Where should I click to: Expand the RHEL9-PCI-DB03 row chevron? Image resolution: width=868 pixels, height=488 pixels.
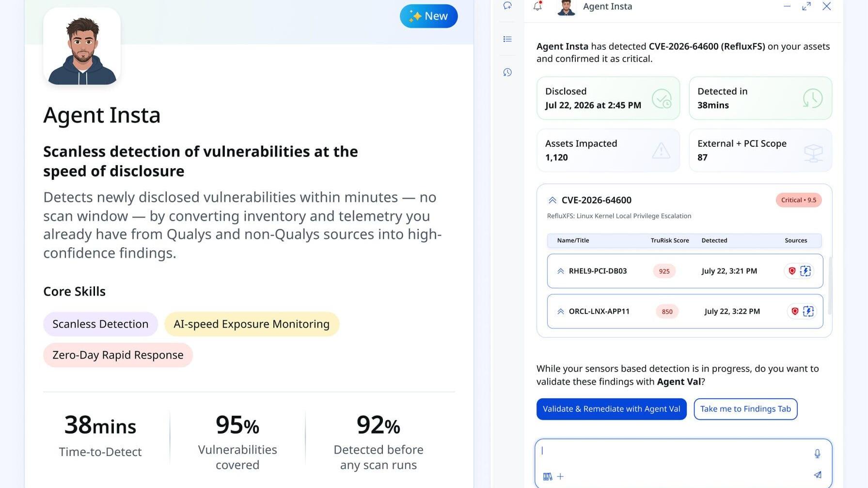561,271
